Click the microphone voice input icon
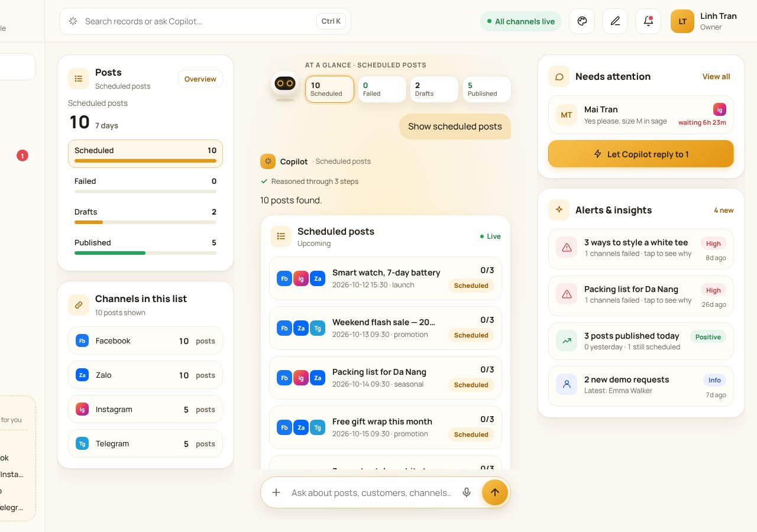 467,492
